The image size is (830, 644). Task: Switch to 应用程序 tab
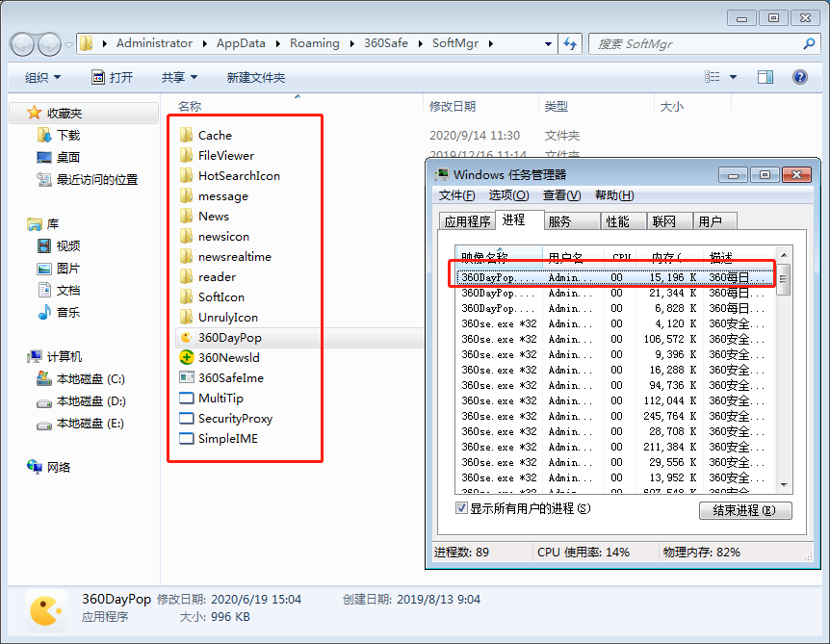click(467, 221)
